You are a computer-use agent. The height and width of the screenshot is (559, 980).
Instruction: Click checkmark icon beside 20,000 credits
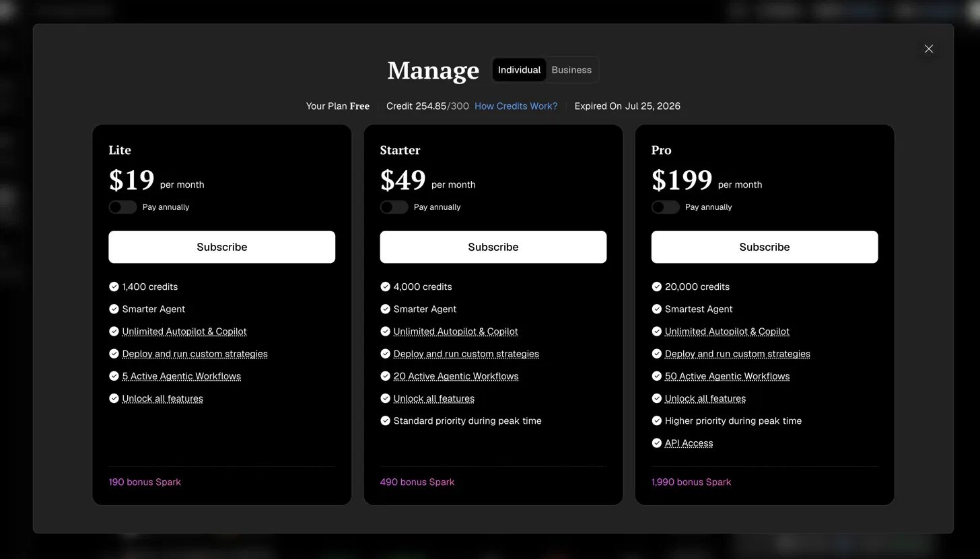click(656, 287)
